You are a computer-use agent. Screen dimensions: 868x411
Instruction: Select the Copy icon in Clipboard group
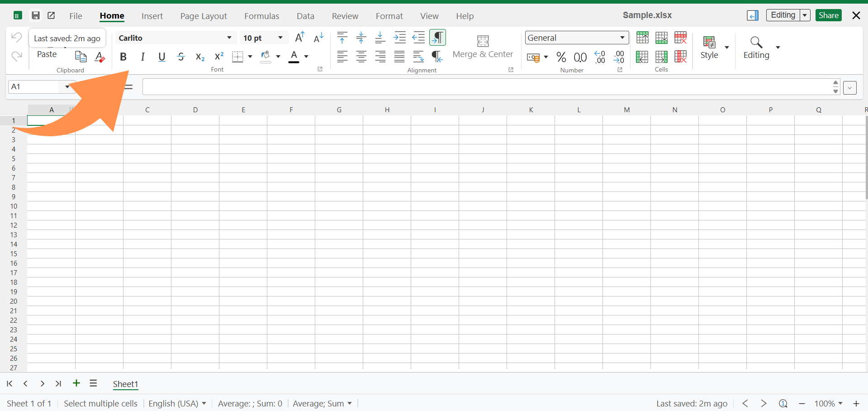click(81, 57)
